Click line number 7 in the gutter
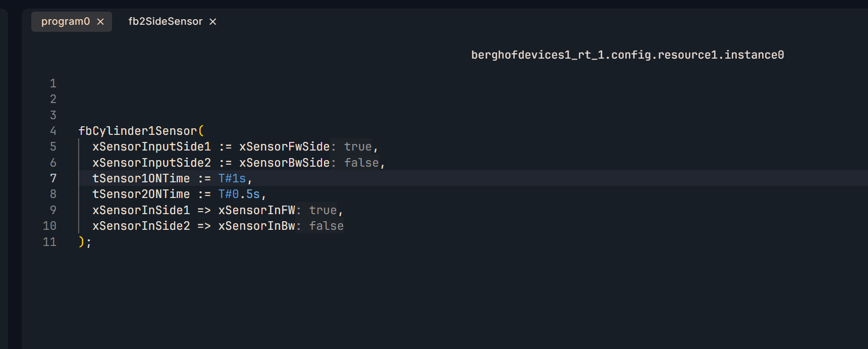 coord(53,178)
